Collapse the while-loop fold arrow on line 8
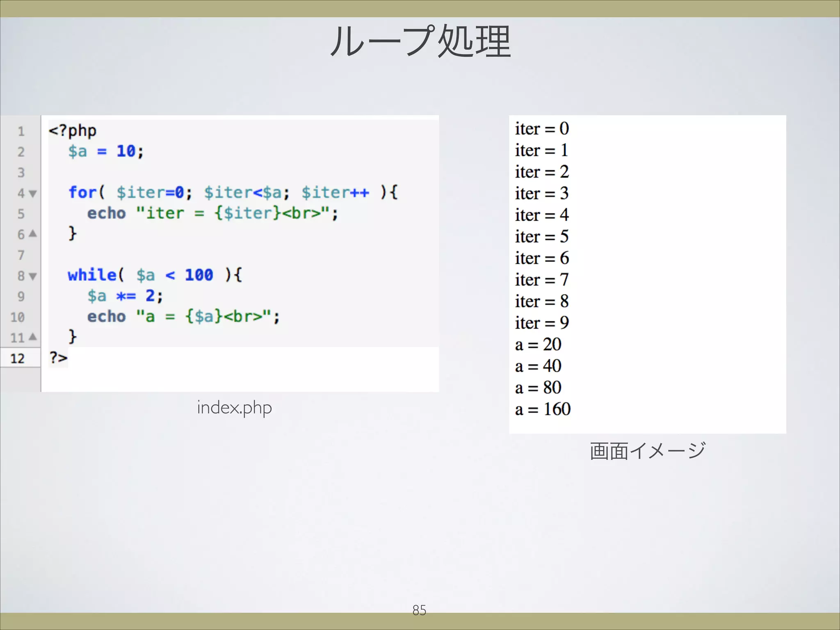 [x=33, y=276]
